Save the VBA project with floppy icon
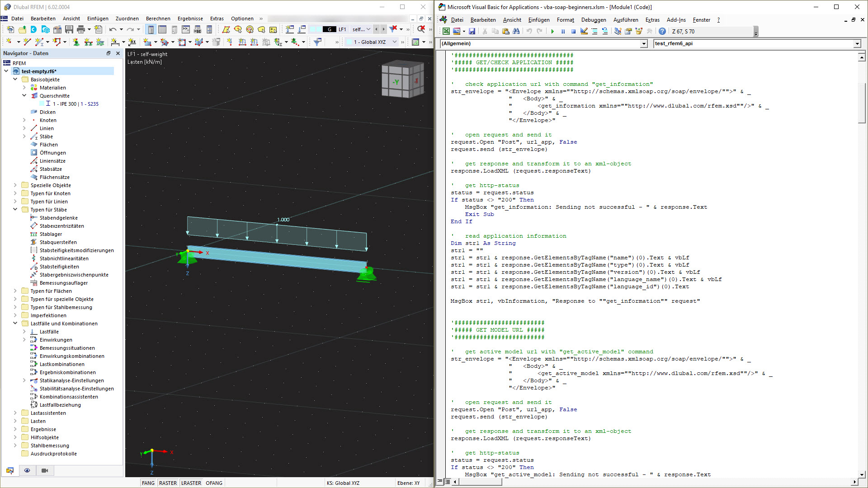Image resolution: width=868 pixels, height=488 pixels. (x=472, y=31)
